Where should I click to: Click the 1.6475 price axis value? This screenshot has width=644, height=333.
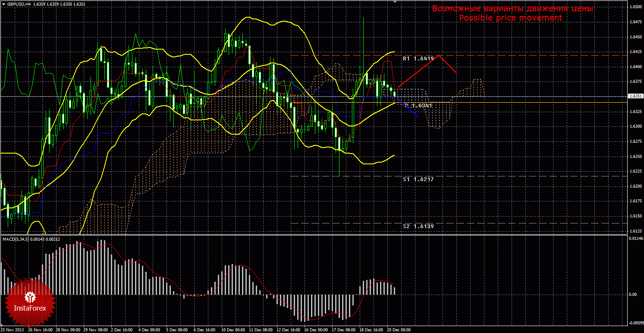635,22
